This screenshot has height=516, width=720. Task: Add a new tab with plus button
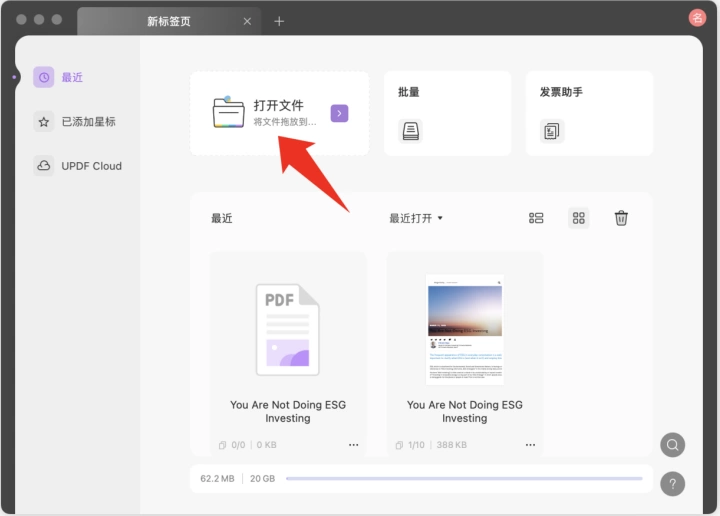(x=279, y=21)
